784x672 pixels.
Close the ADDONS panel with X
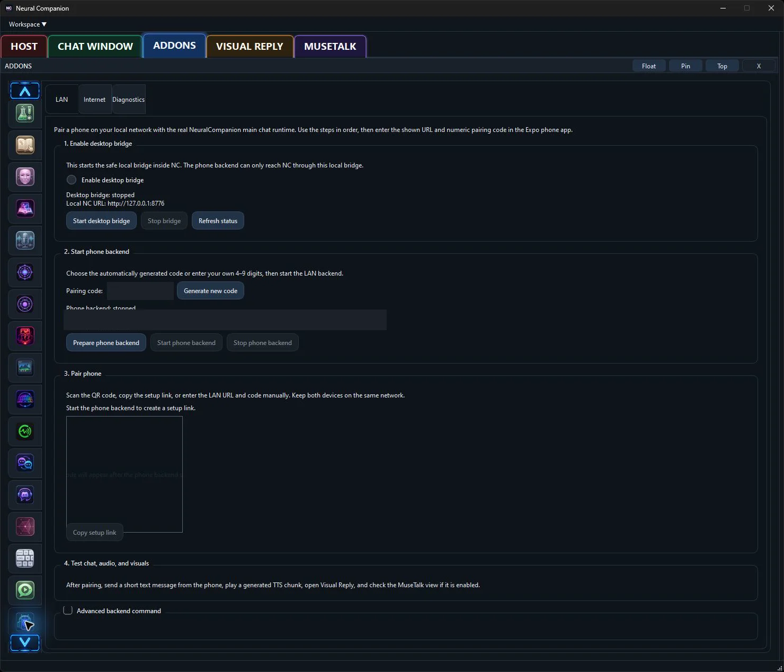pos(759,66)
